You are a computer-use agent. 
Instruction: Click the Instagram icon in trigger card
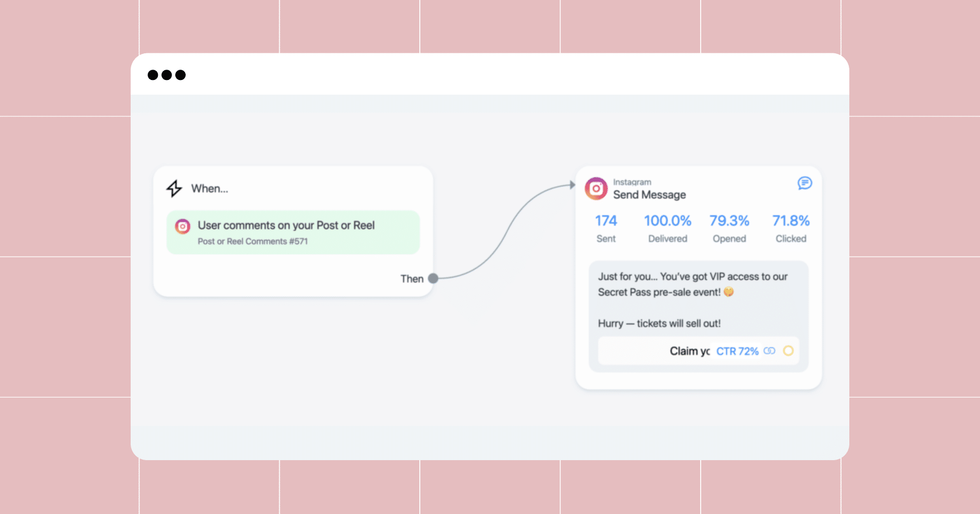coord(183,226)
